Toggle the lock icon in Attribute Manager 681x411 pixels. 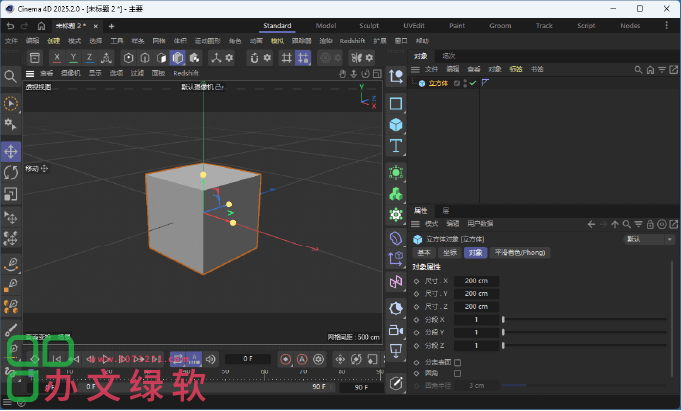tap(650, 224)
